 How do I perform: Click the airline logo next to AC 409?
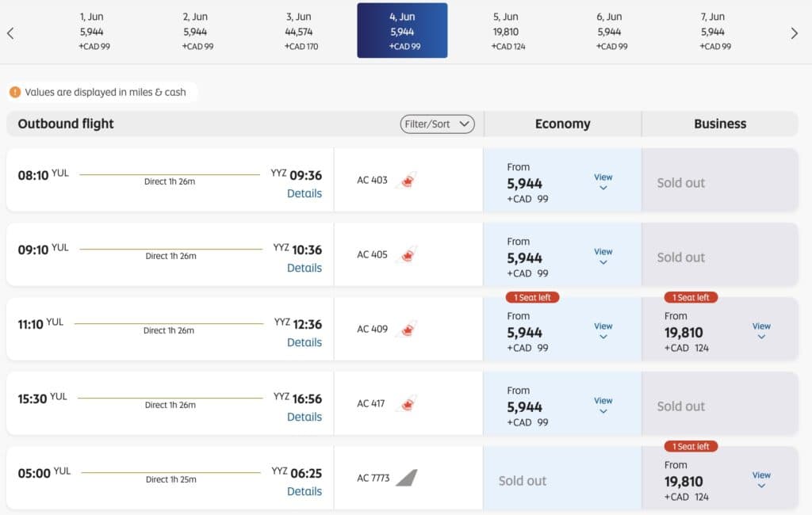coord(406,330)
